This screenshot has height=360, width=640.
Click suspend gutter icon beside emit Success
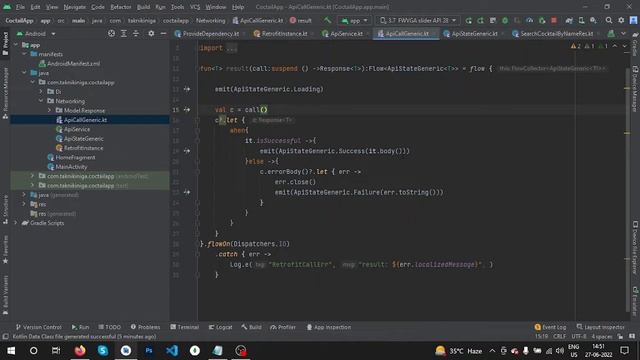187,151
